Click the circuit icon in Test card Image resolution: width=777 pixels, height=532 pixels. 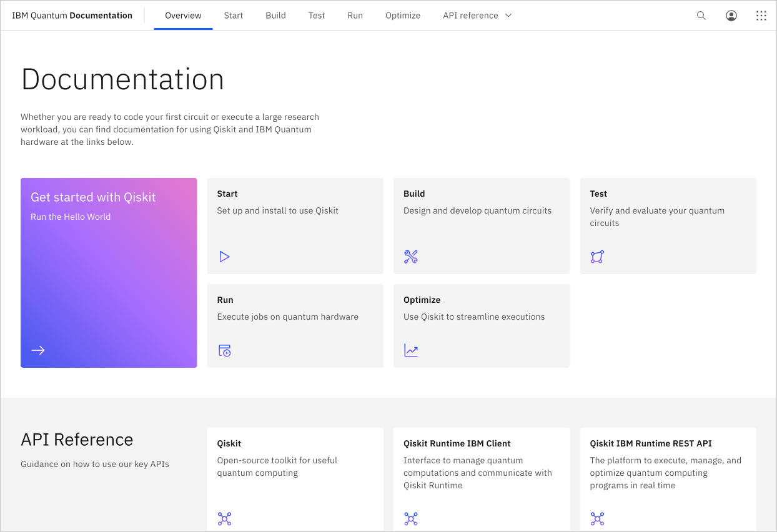[x=597, y=257]
